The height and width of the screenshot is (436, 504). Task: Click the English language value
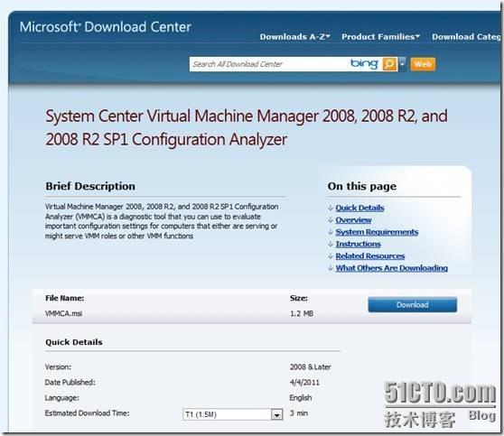pyautogui.click(x=301, y=398)
